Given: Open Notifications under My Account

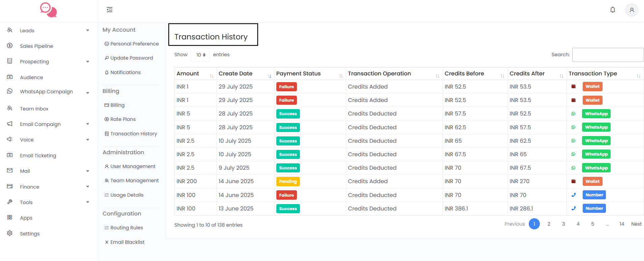Looking at the screenshot, I should 123,72.
